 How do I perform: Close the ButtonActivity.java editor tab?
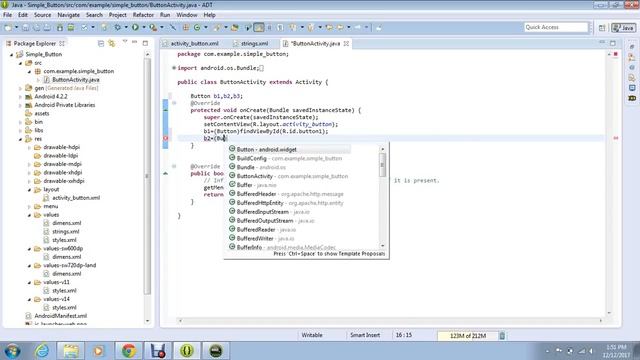(346, 43)
